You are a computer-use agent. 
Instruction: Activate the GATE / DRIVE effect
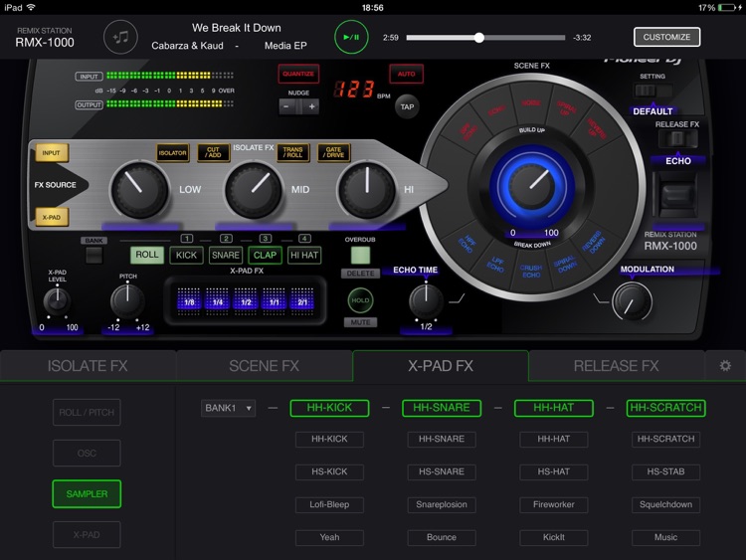tap(334, 153)
